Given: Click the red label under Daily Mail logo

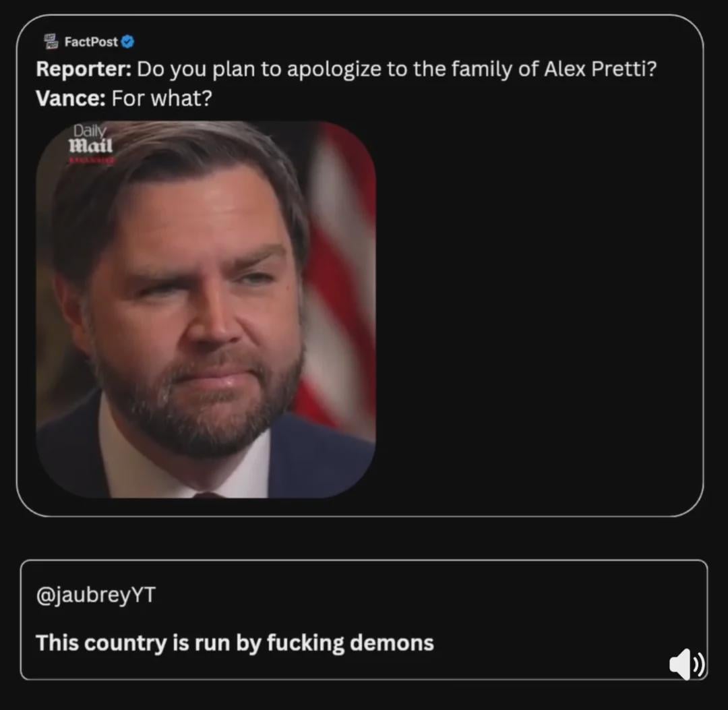Looking at the screenshot, I should 92,160.
